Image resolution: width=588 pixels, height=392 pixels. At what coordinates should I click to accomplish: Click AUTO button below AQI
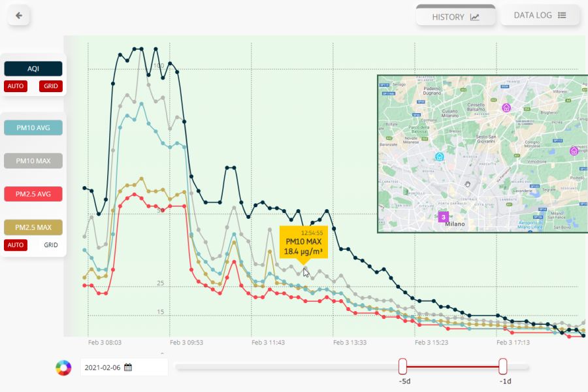16,86
